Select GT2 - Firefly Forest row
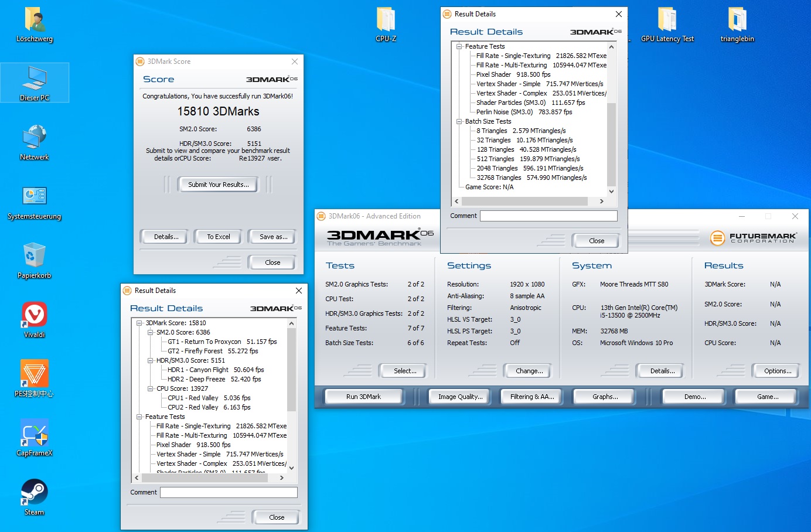This screenshot has height=532, width=811. point(213,351)
